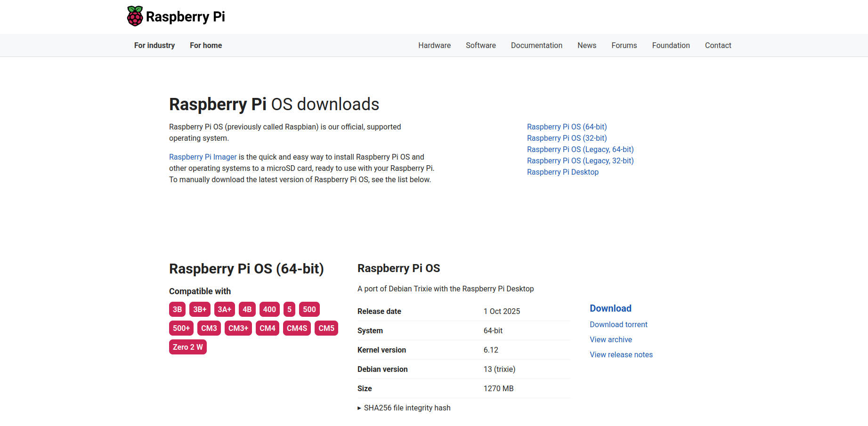Open View archive
868x426 pixels.
pyautogui.click(x=610, y=339)
